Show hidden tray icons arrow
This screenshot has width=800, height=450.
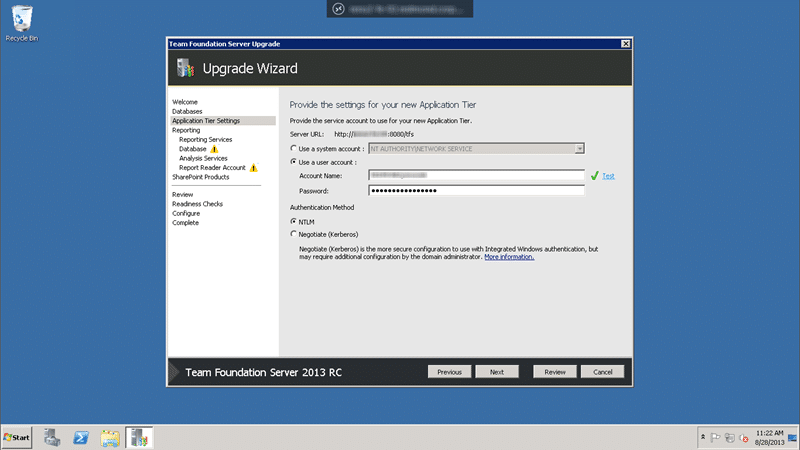pyautogui.click(x=703, y=438)
